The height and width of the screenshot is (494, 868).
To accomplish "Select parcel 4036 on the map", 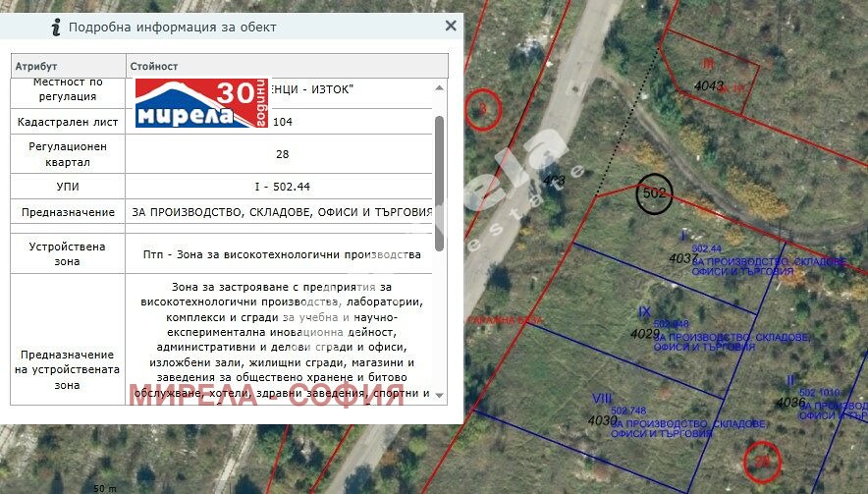I will point(789,403).
